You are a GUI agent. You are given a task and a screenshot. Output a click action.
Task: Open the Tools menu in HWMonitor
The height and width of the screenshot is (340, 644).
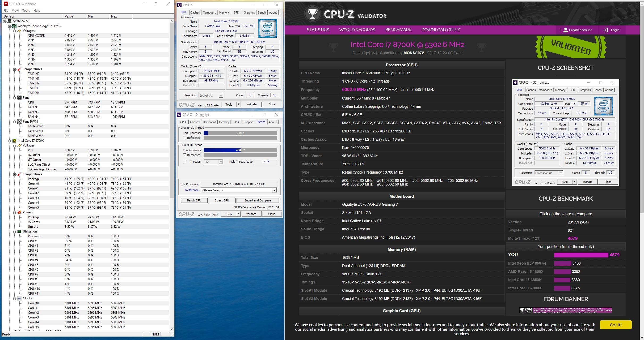click(26, 11)
